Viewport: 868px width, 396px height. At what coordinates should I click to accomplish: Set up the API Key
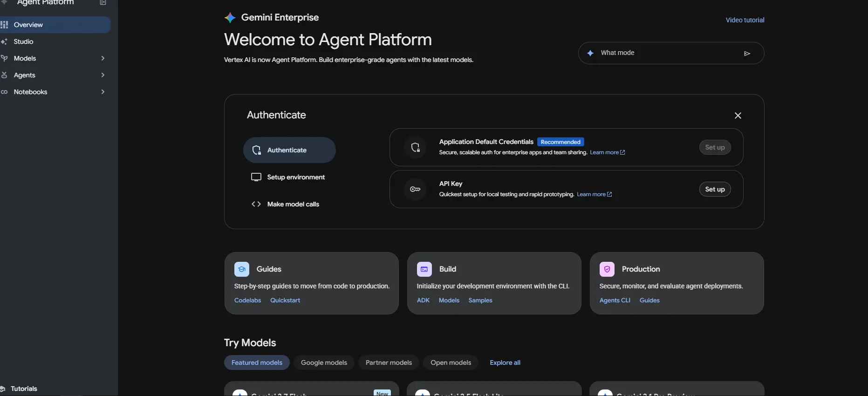click(715, 189)
